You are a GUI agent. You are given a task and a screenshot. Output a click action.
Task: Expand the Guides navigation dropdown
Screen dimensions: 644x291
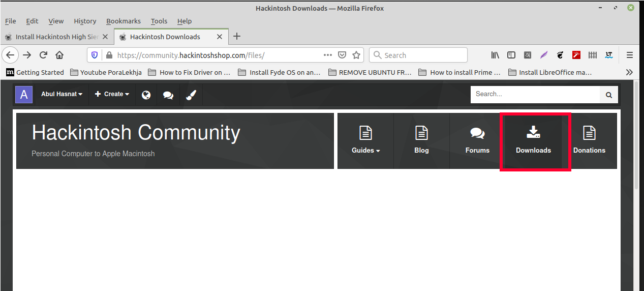point(365,140)
